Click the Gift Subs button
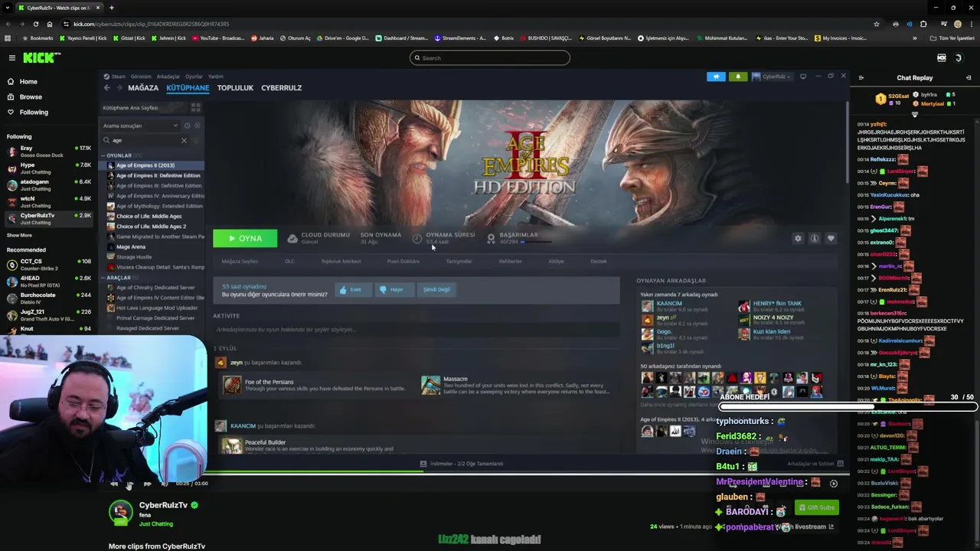The image size is (980, 551). click(x=816, y=507)
